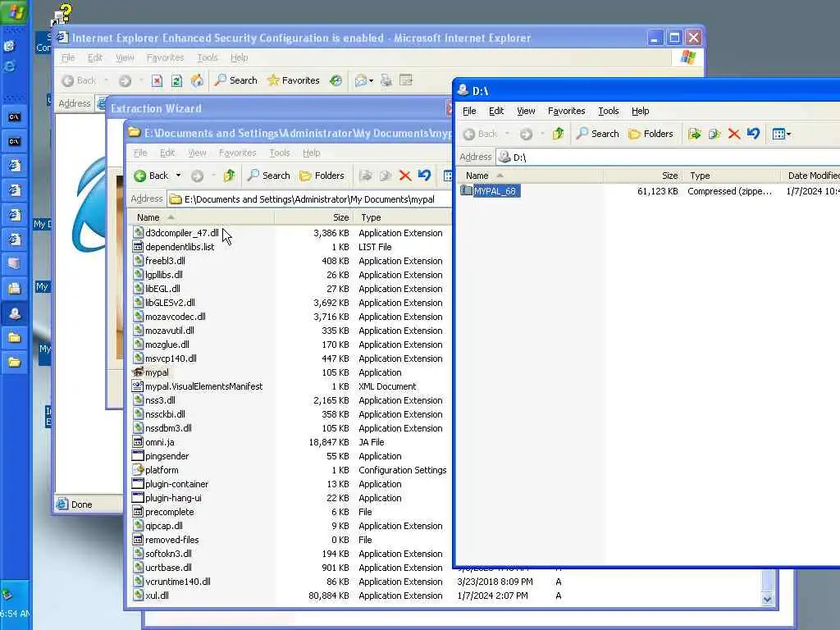This screenshot has height=630, width=840.
Task: Select removed-files entry
Action: (166, 540)
